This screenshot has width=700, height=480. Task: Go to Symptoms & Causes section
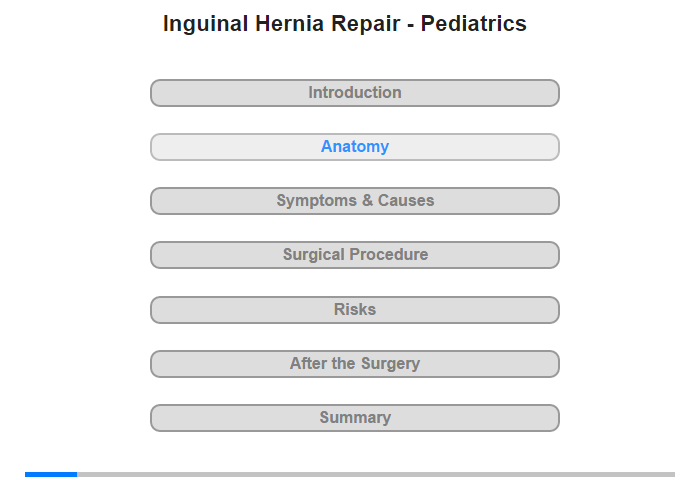[x=354, y=201]
